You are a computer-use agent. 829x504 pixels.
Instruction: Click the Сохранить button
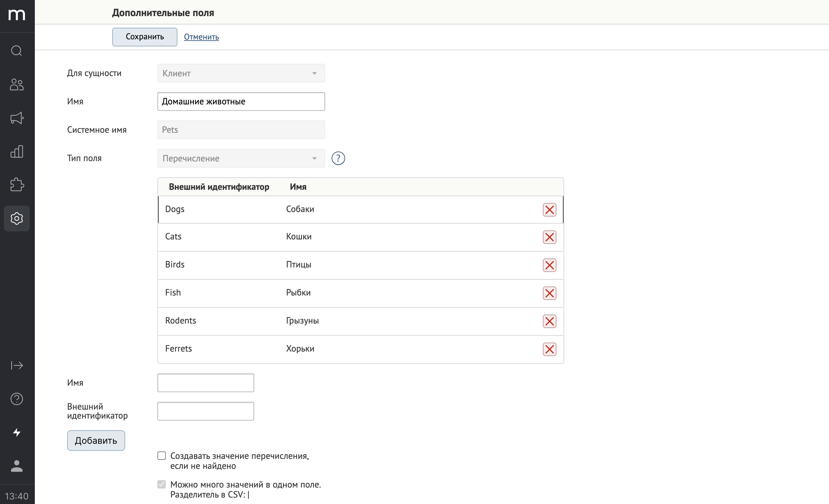click(145, 37)
